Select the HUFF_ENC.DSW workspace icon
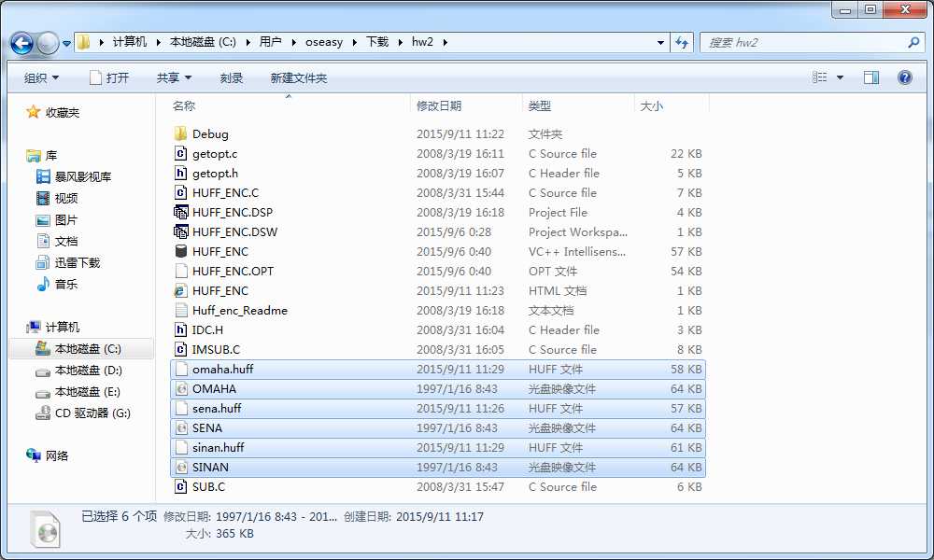The width and height of the screenshot is (934, 560). click(180, 231)
